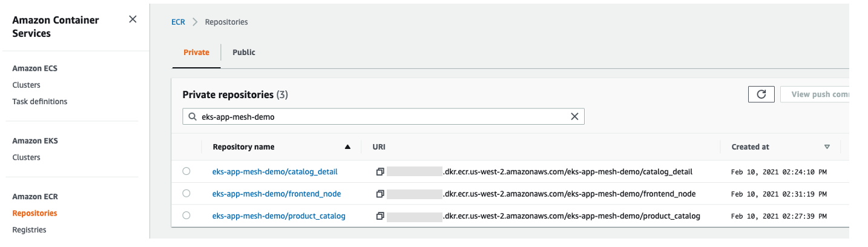868x247 pixels.
Task: Click Amazon ECR section heading
Action: point(35,197)
